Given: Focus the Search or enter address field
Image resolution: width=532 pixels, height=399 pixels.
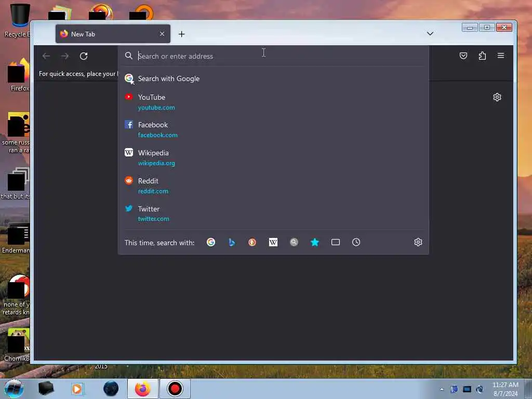Looking at the screenshot, I should (273, 56).
